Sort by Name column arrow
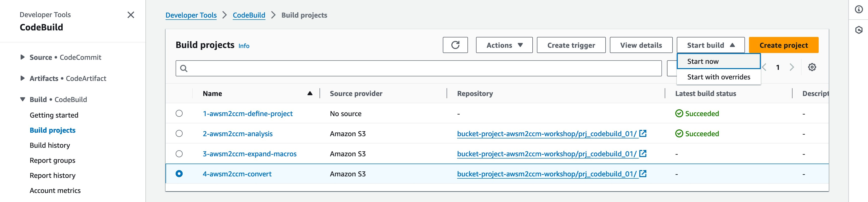This screenshot has width=868, height=202. point(310,94)
